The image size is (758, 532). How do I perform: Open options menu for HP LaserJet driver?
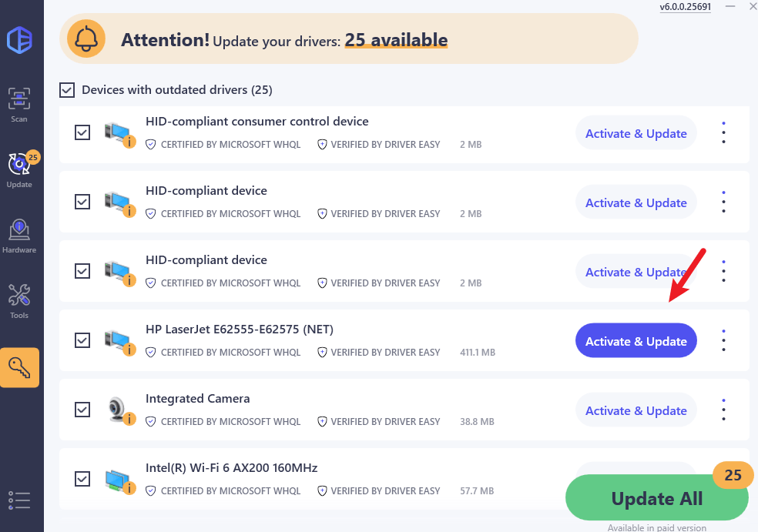(723, 340)
